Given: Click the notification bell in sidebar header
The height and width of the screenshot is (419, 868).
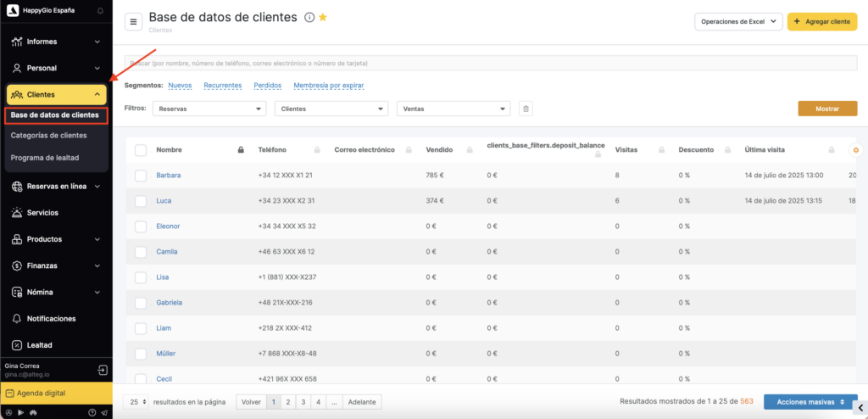Looking at the screenshot, I should pyautogui.click(x=100, y=10).
